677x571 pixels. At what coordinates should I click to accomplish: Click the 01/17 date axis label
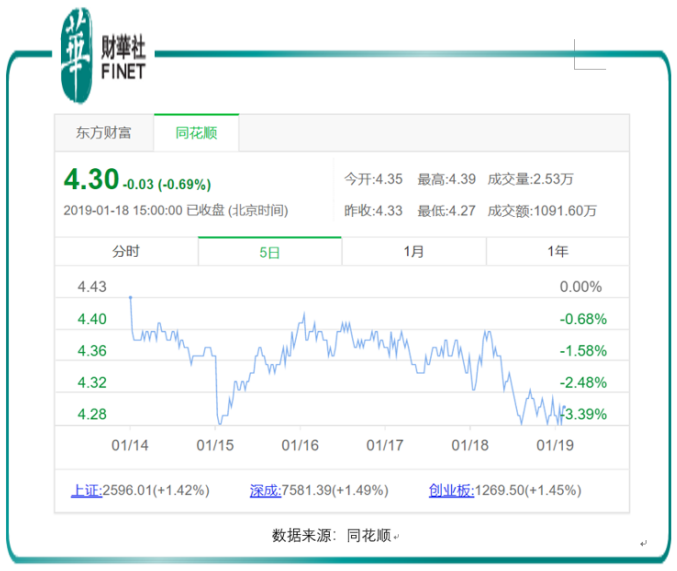pyautogui.click(x=385, y=445)
